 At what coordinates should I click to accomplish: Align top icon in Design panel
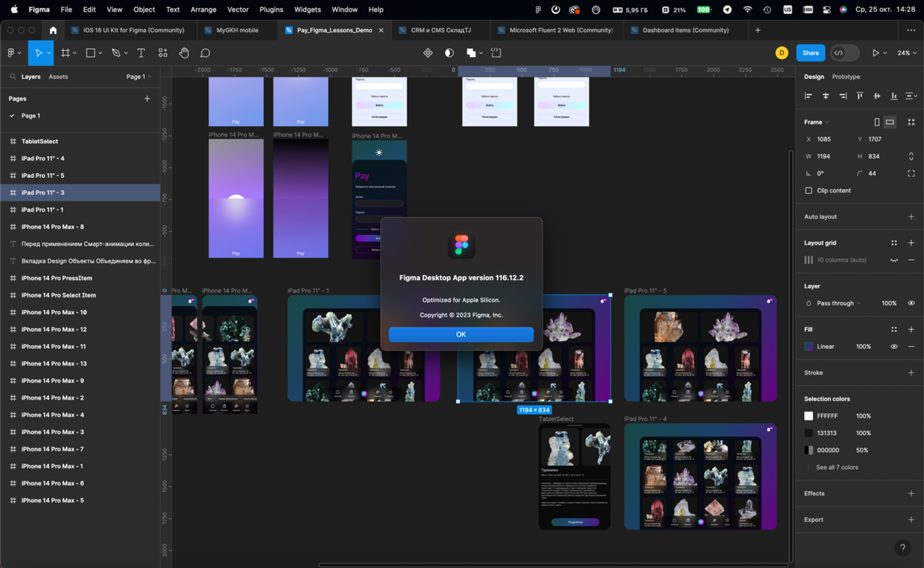pyautogui.click(x=860, y=96)
